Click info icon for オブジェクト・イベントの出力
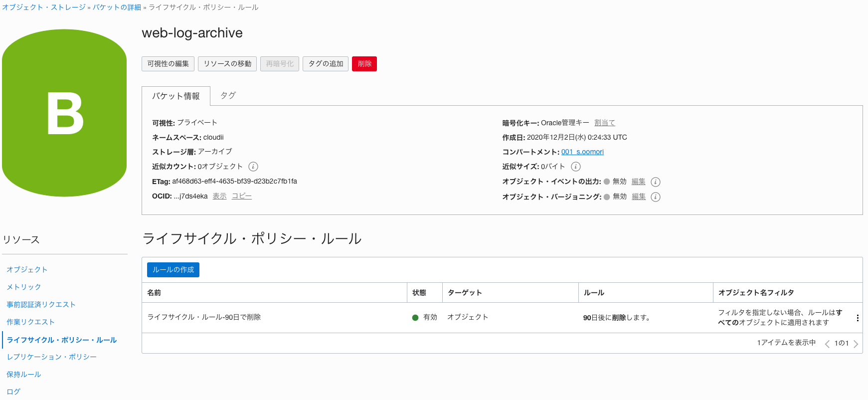 tap(656, 182)
